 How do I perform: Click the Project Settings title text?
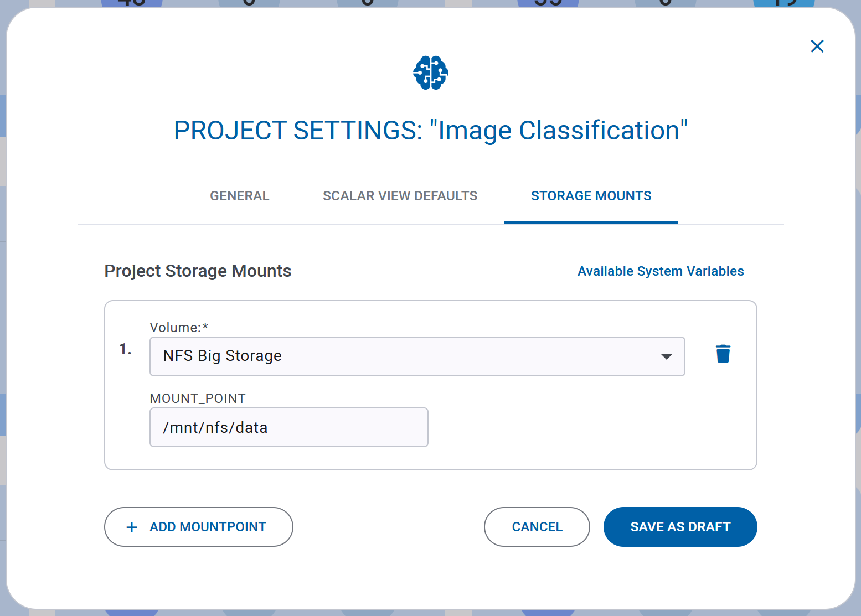click(431, 131)
